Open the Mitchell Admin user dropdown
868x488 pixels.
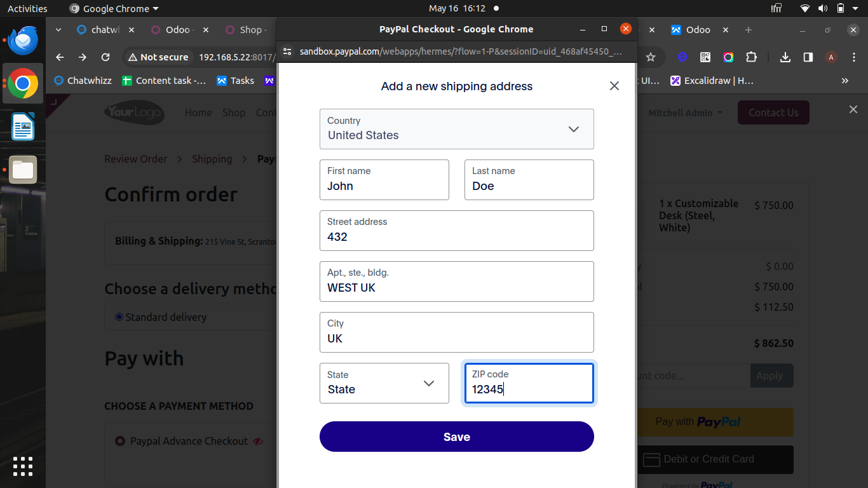pyautogui.click(x=685, y=112)
